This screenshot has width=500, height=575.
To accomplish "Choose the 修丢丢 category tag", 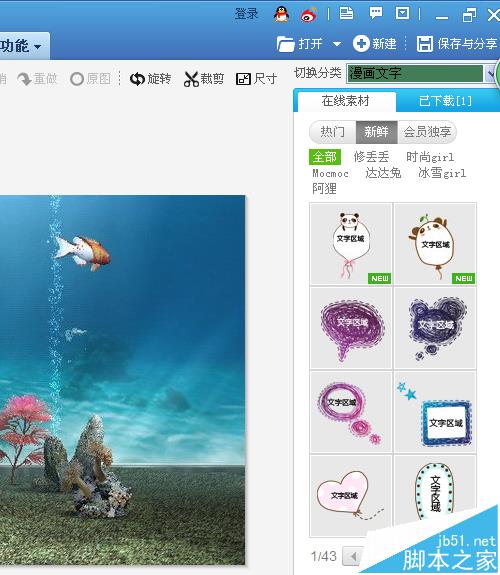I will pos(371,157).
